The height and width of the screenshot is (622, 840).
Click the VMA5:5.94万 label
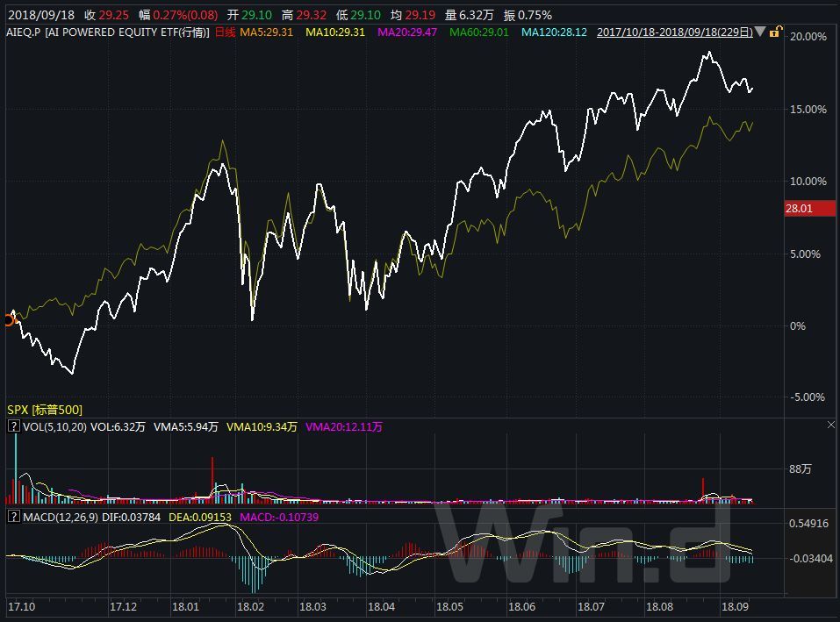(x=185, y=426)
